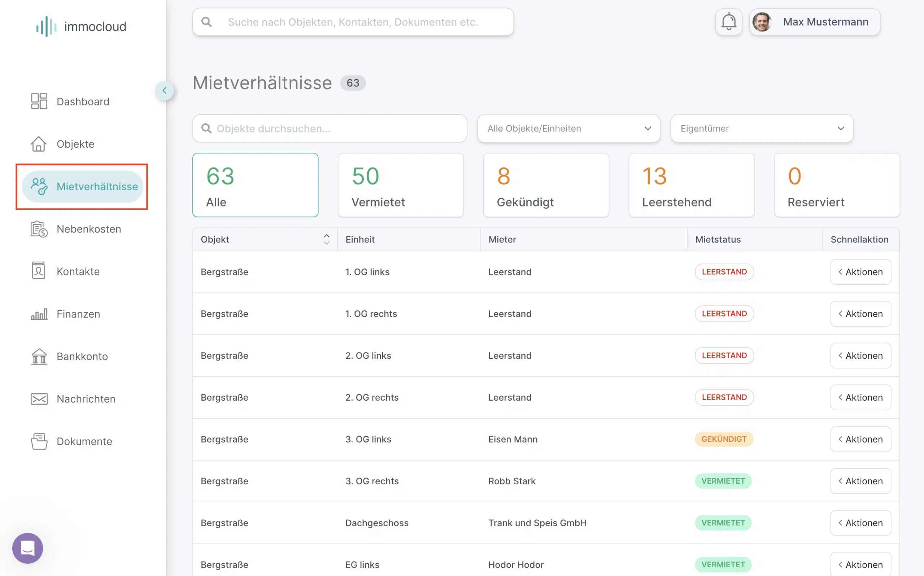Click unit '3. OG links'

click(x=368, y=439)
